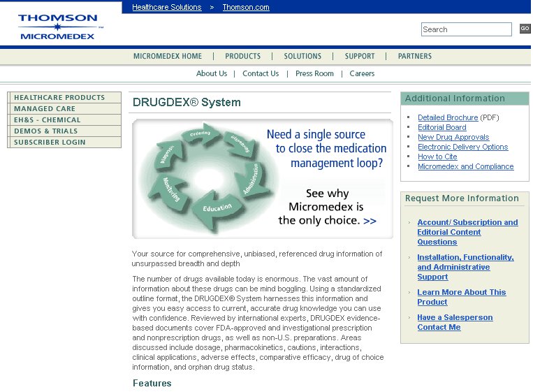Click the Monitoring arrow in the loop graphic
Screen dimensions: 533x392
[170, 193]
